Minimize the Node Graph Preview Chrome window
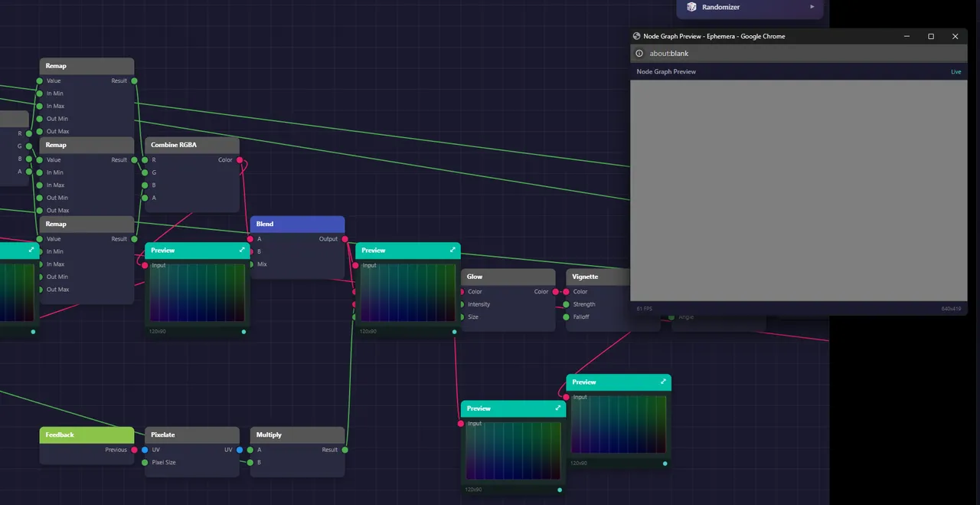Screen dimensions: 980x505 (906, 36)
